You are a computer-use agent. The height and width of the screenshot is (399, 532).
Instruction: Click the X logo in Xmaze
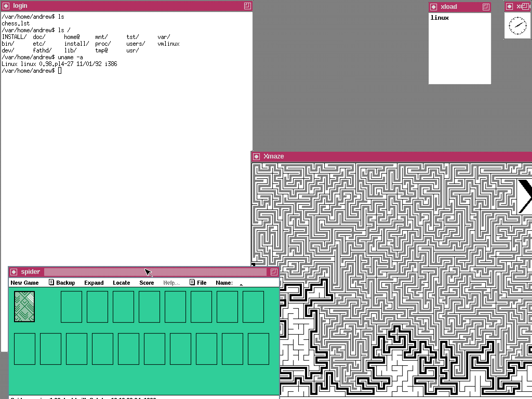[x=525, y=196]
